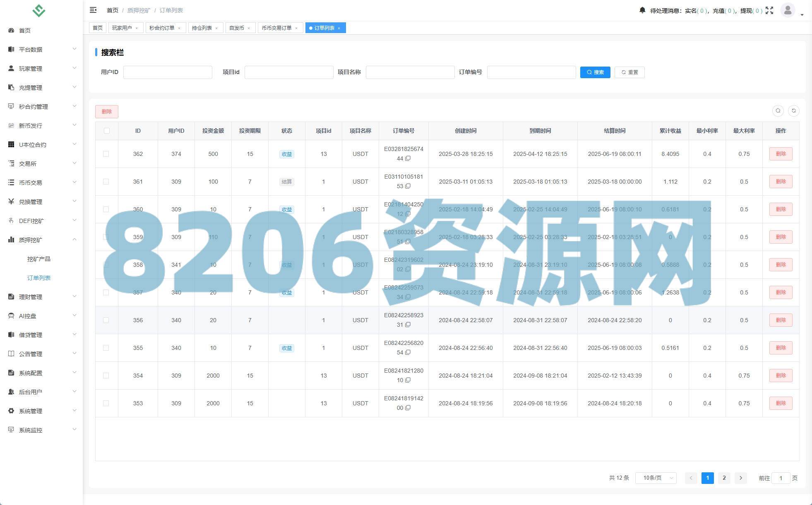The height and width of the screenshot is (505, 812).
Task: Open the 10条/页 page size dropdown
Action: 656,478
